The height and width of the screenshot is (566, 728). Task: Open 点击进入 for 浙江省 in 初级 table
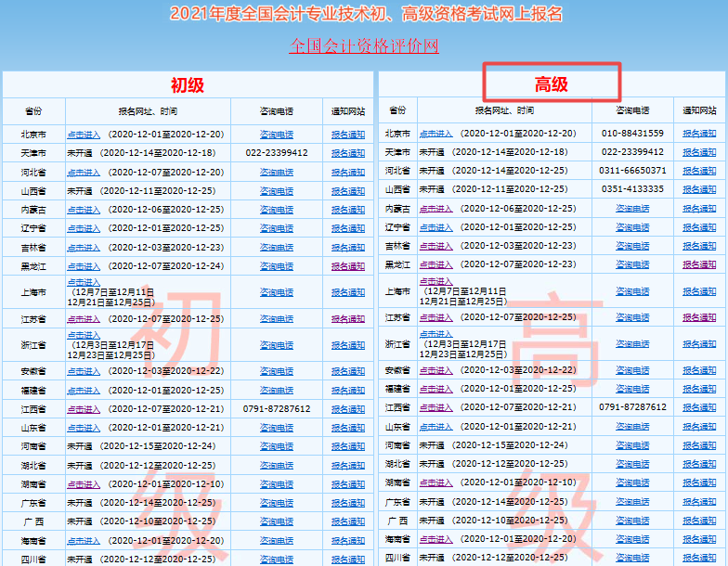(84, 335)
